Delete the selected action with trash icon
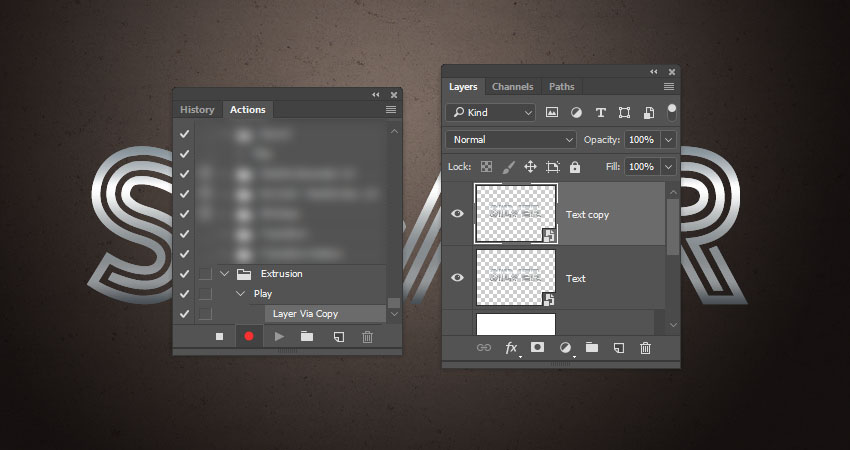 (367, 337)
